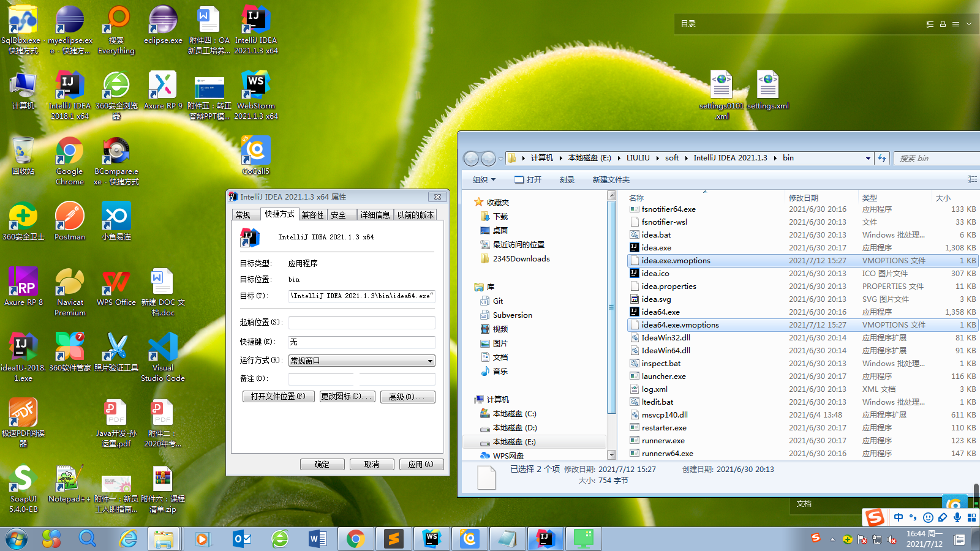Screen dimensions: 980x551
Task: Open 组织 dropdown in Explorer toolbar
Action: [x=484, y=179]
